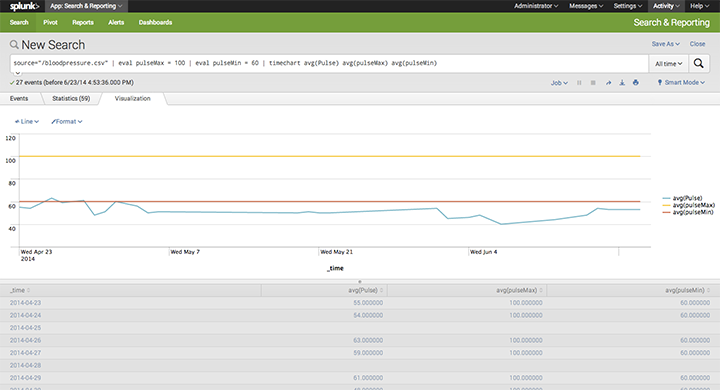Open App: Search & Reporting dropdown
This screenshot has width=720, height=390.
tap(86, 6)
